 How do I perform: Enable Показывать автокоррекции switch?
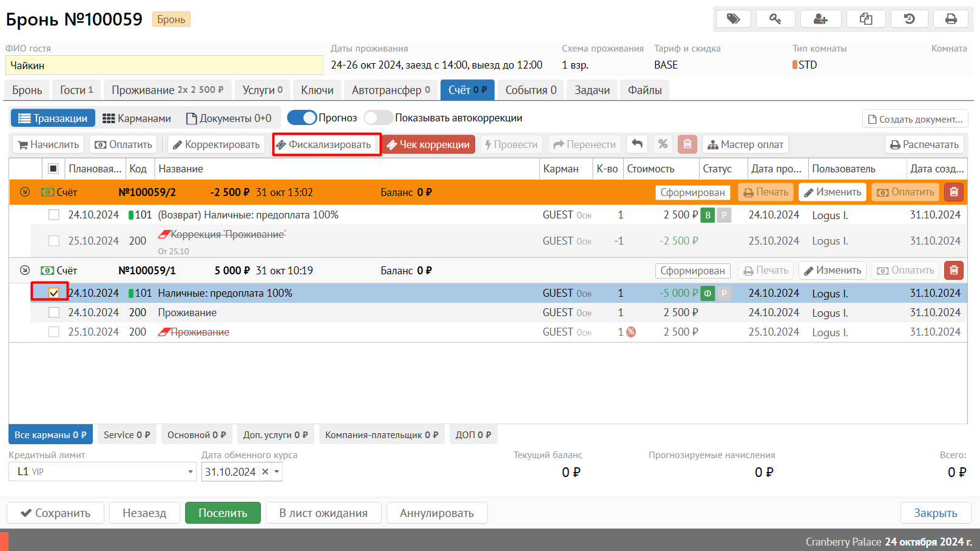coord(378,118)
